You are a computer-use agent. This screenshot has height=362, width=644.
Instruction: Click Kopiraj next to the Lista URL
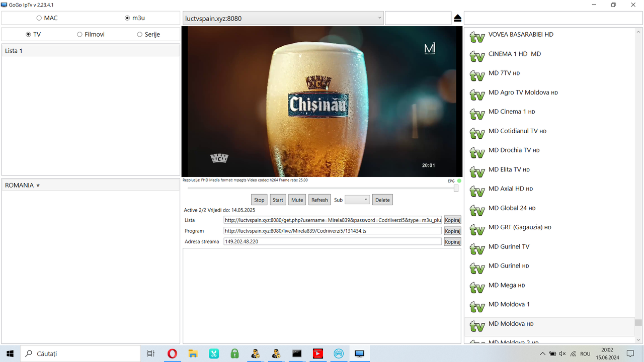click(x=452, y=220)
